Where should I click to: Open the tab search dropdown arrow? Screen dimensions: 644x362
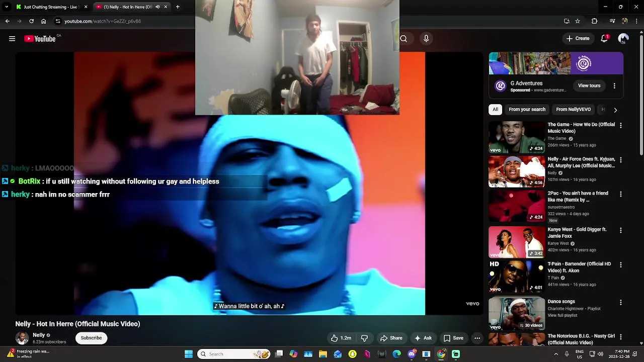click(7, 7)
